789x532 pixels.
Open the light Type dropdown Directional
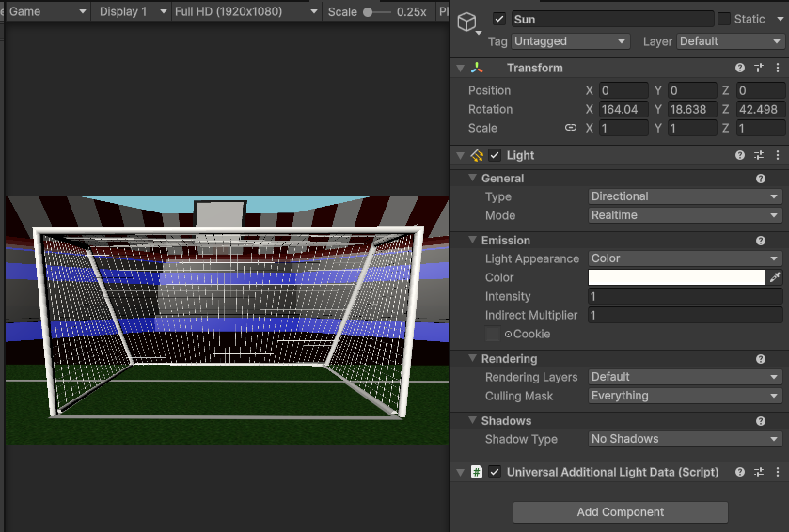(685, 196)
